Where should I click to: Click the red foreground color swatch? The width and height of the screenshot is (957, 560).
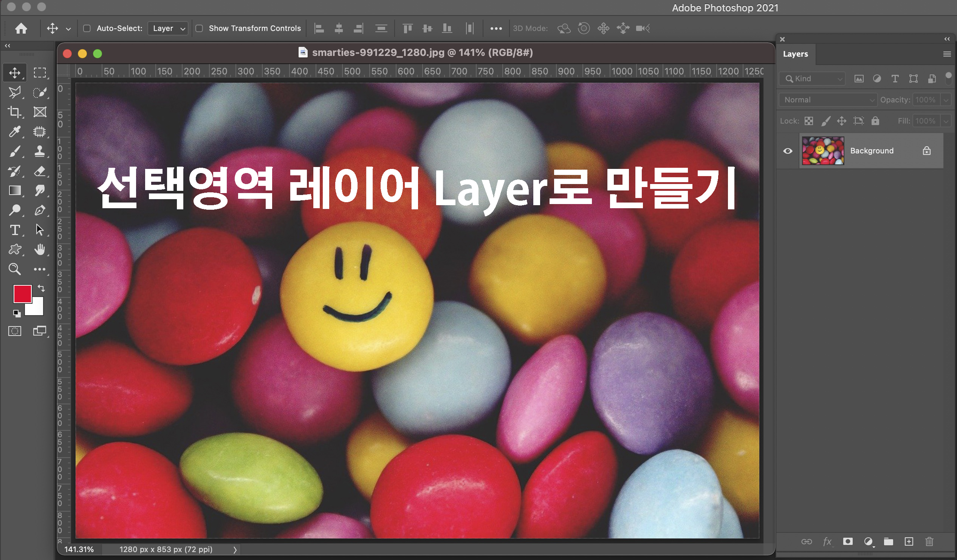22,294
